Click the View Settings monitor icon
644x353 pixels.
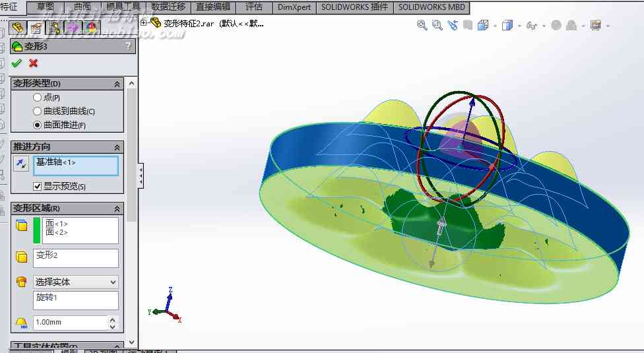(x=596, y=25)
